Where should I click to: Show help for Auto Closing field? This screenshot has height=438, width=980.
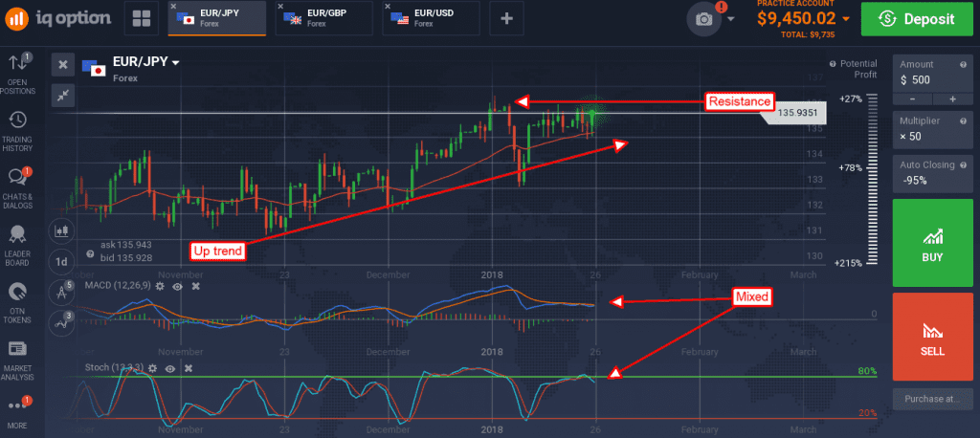(x=963, y=164)
